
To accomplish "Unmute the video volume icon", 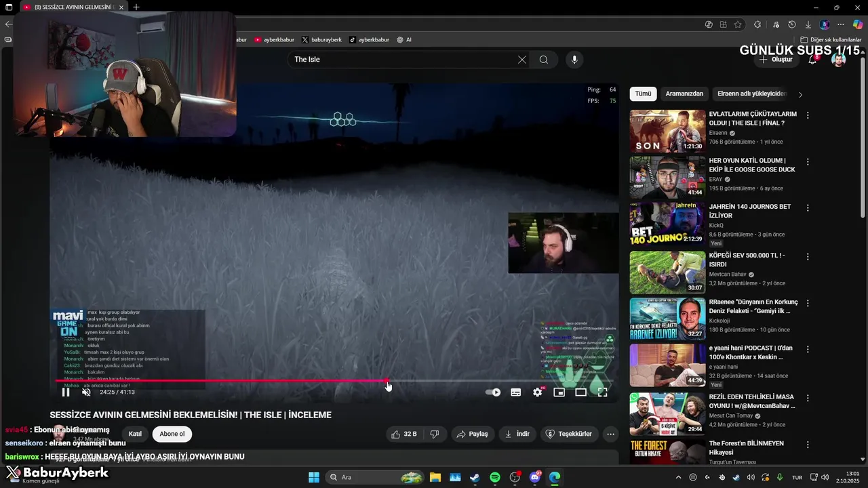I will coord(86,392).
